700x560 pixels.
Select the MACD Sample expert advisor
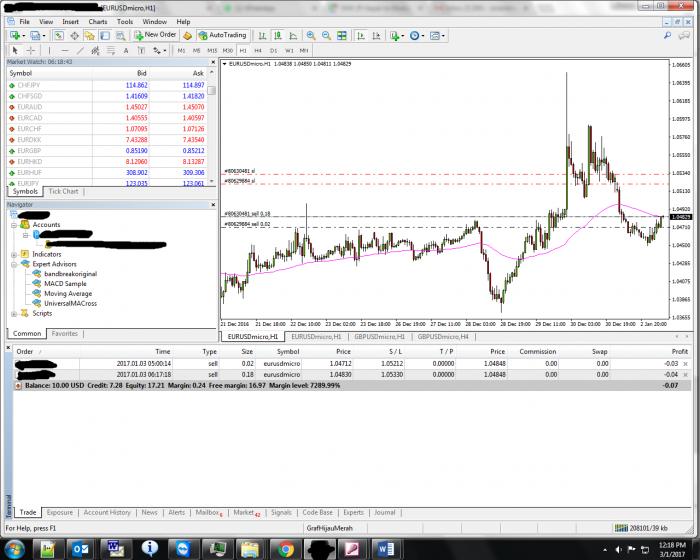65,284
